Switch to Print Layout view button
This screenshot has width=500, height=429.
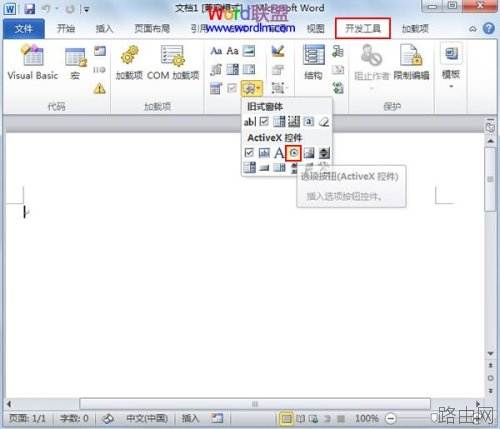tap(286, 418)
